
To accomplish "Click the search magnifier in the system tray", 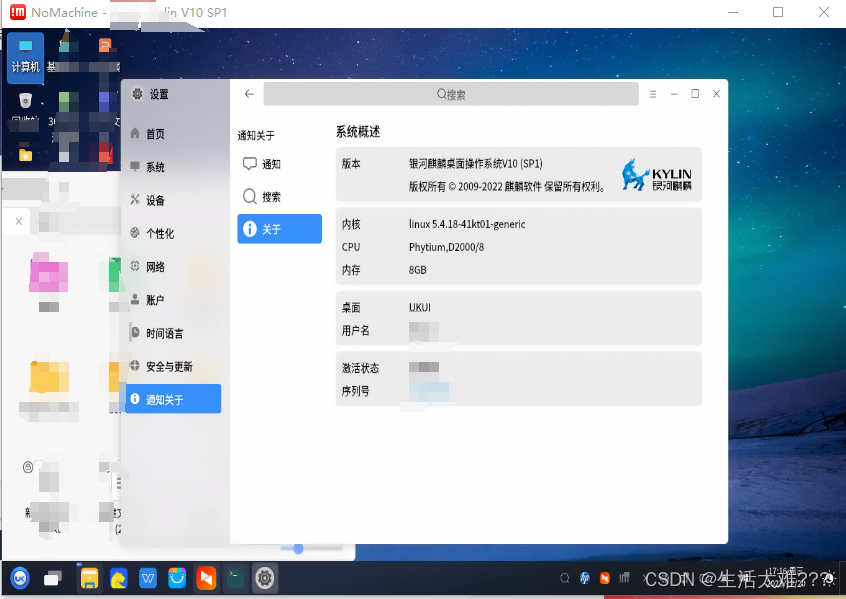I will pos(564,578).
